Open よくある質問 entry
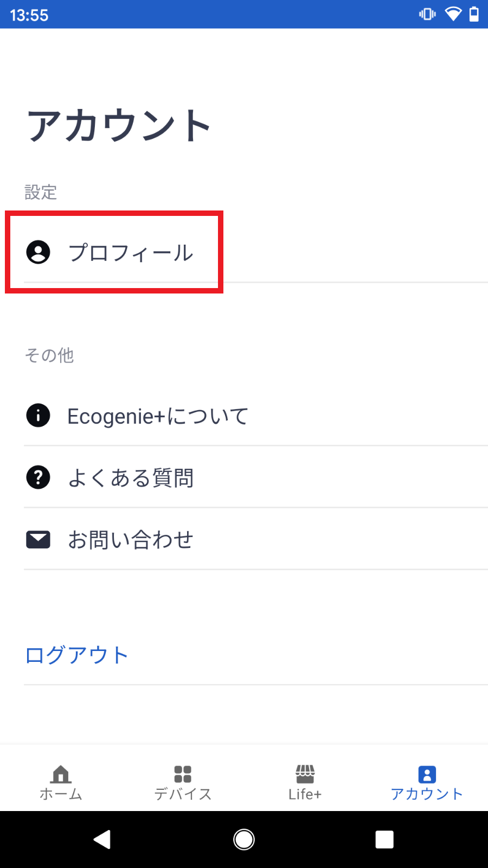The image size is (488, 868). pyautogui.click(x=131, y=478)
